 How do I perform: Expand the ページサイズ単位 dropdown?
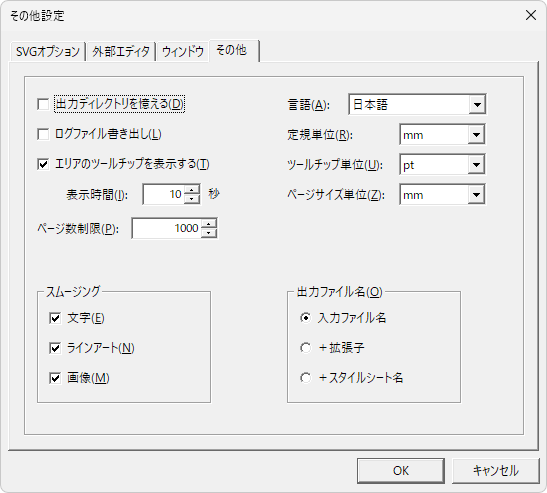tap(476, 195)
